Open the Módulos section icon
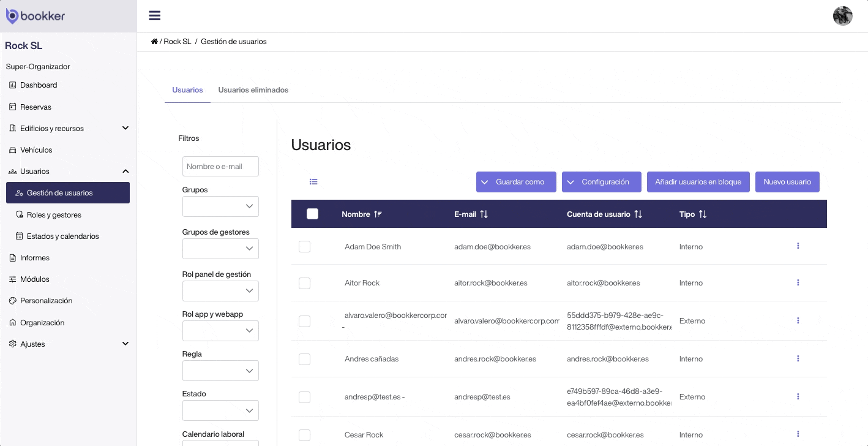The image size is (868, 446). [13, 279]
